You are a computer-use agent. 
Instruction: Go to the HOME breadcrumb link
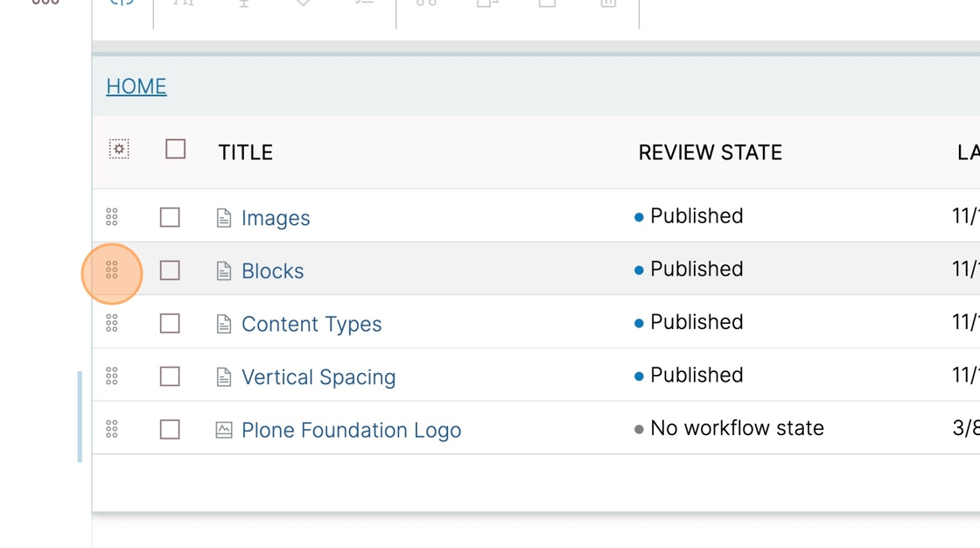pos(136,87)
